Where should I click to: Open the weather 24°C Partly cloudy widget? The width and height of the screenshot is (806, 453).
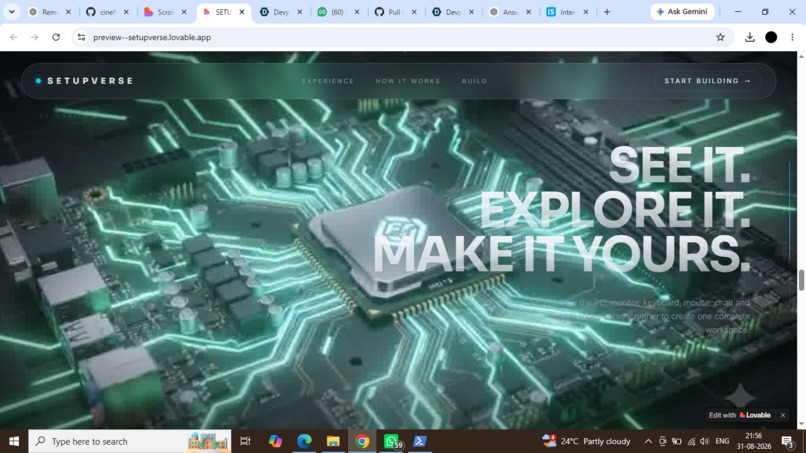[x=586, y=441]
